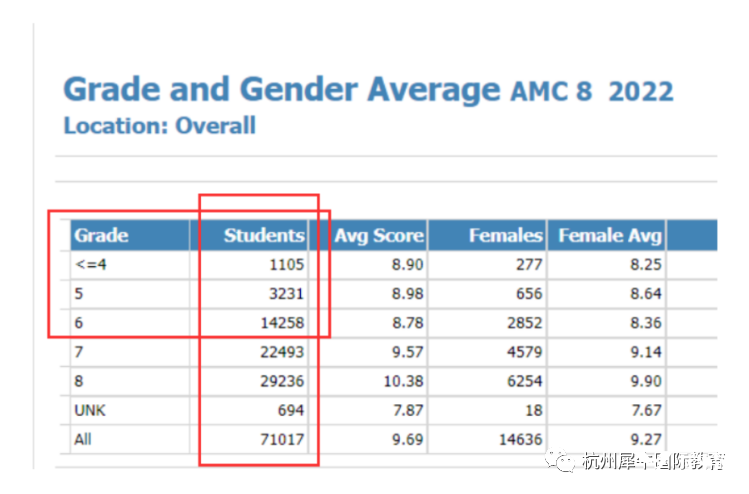Select the females count 277
749x494 pixels.
[529, 265]
